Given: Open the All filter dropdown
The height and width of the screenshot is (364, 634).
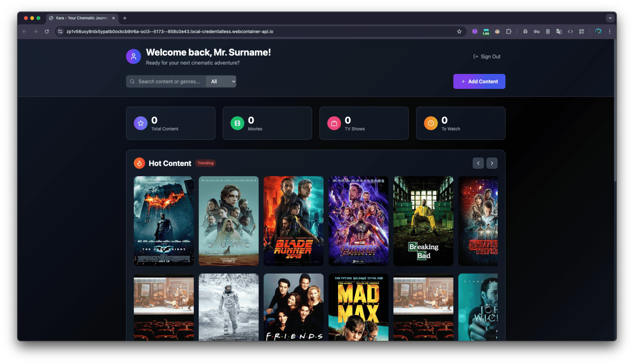Looking at the screenshot, I should pyautogui.click(x=221, y=82).
